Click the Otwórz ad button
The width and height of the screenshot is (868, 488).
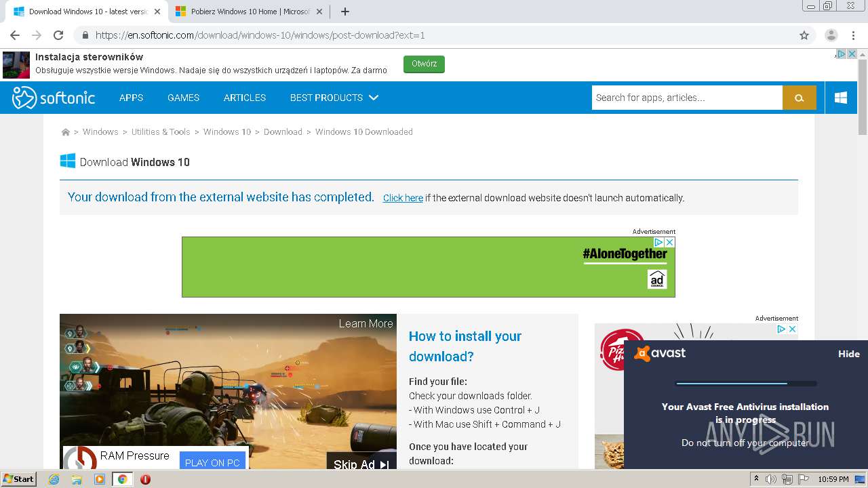point(424,64)
